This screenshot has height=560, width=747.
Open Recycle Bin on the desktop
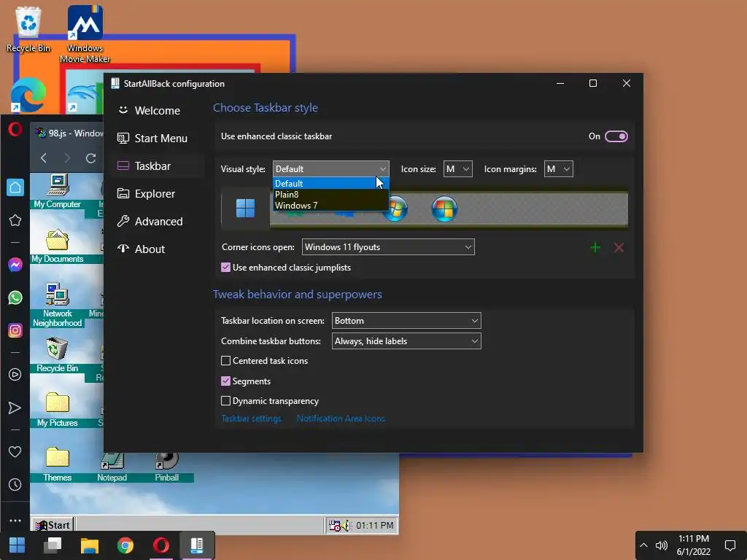tap(28, 29)
